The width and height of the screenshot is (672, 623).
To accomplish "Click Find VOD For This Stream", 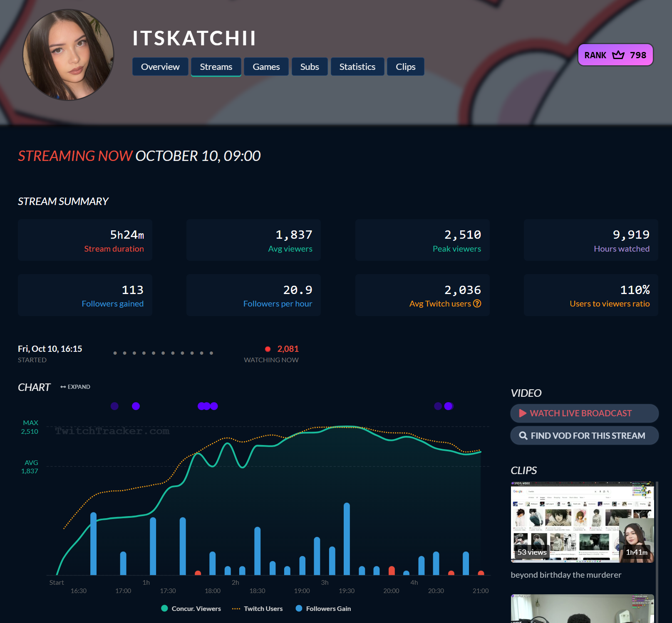I will 585,435.
